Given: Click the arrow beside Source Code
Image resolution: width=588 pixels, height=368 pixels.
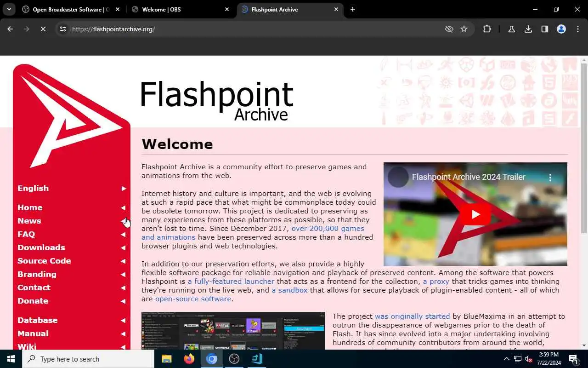Looking at the screenshot, I should (x=123, y=261).
